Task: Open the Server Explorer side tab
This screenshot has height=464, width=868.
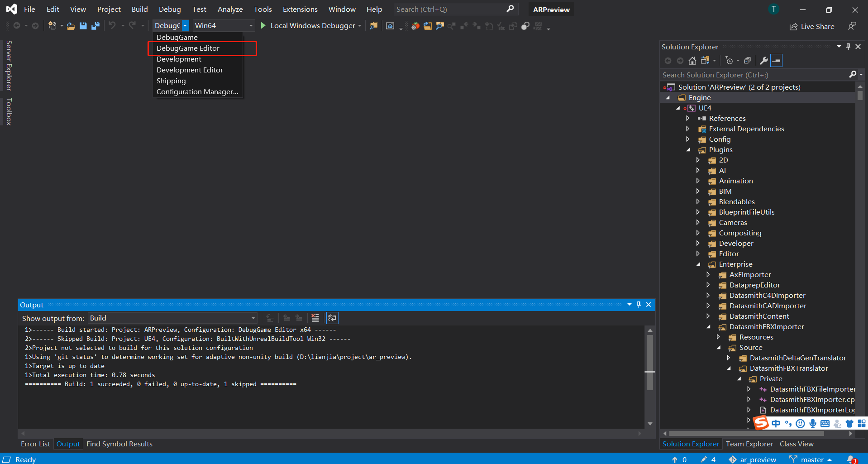Action: pyautogui.click(x=9, y=65)
